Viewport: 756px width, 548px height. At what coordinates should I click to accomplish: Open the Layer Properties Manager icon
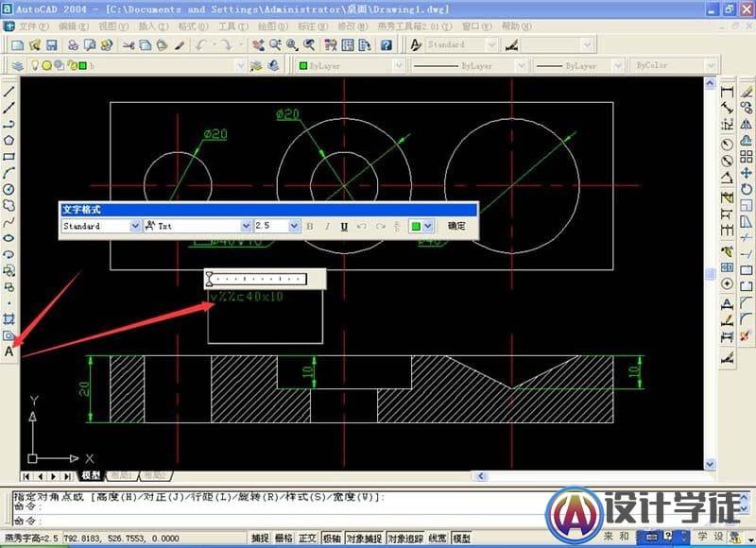[18, 65]
